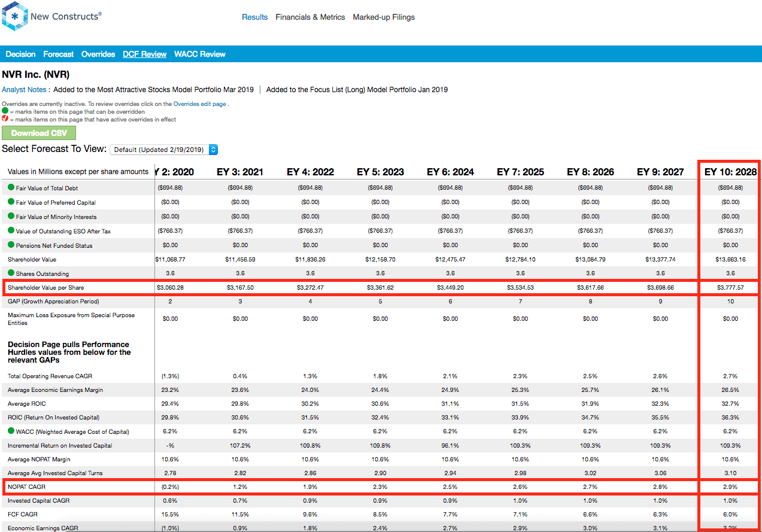Click the EY 10: 2028 column header
Image resolution: width=762 pixels, height=532 pixels.
pos(730,172)
